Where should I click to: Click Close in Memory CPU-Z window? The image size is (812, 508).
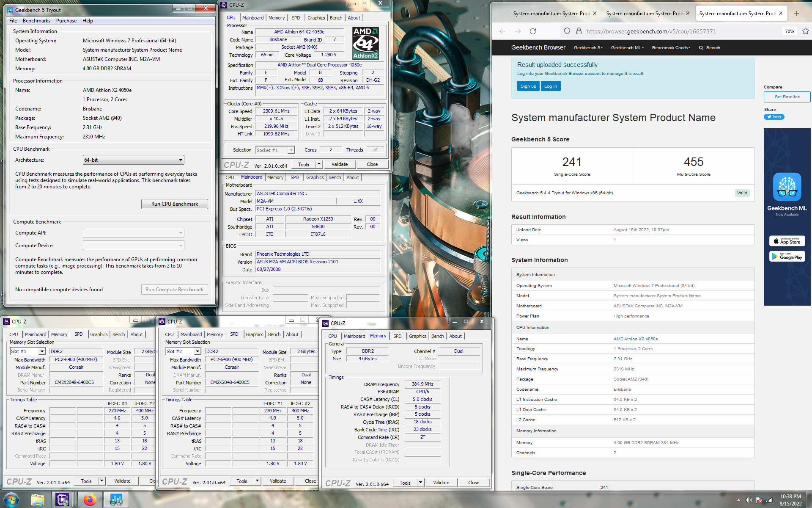(x=474, y=483)
